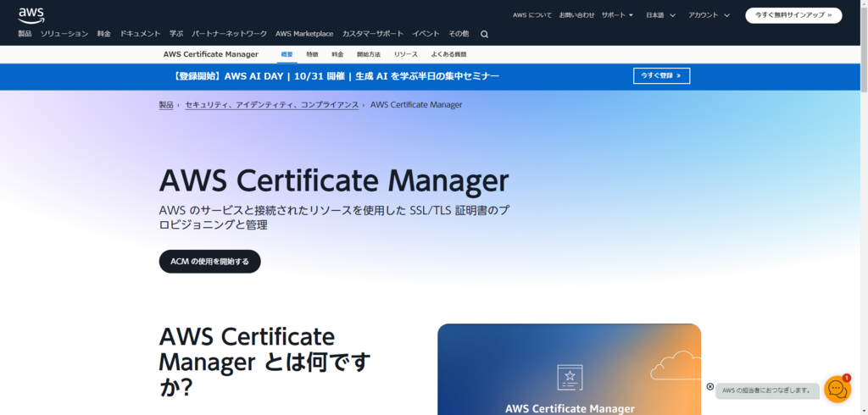Click the AWS AI DAY banner text
Image resolution: width=868 pixels, height=415 pixels.
point(336,76)
